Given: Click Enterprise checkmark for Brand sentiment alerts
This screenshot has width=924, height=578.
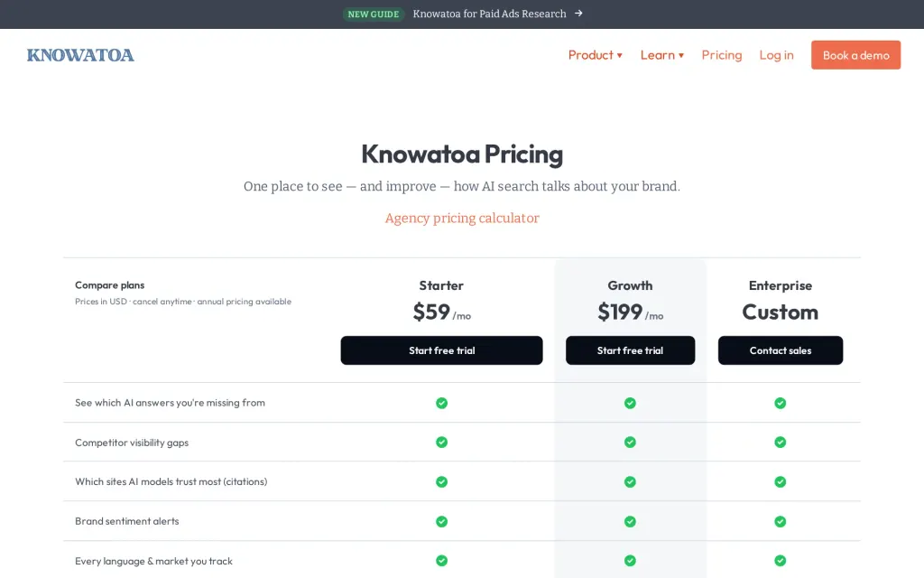Looking at the screenshot, I should [x=781, y=521].
